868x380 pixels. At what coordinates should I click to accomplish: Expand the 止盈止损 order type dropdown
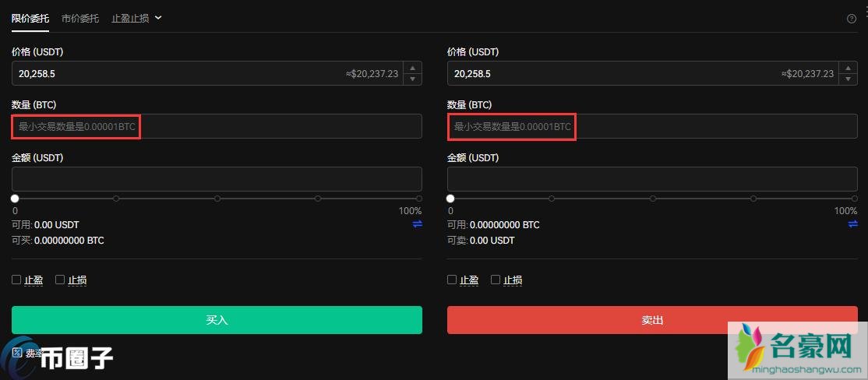coord(136,18)
